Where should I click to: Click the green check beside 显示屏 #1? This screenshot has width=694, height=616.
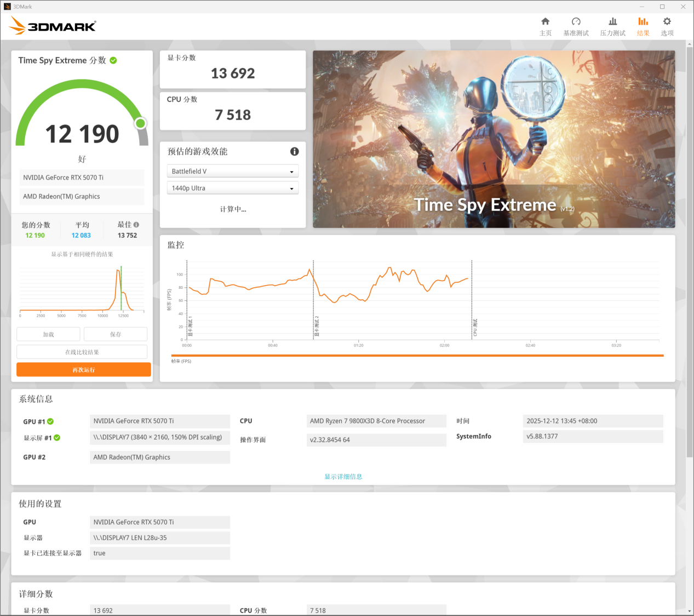click(57, 438)
